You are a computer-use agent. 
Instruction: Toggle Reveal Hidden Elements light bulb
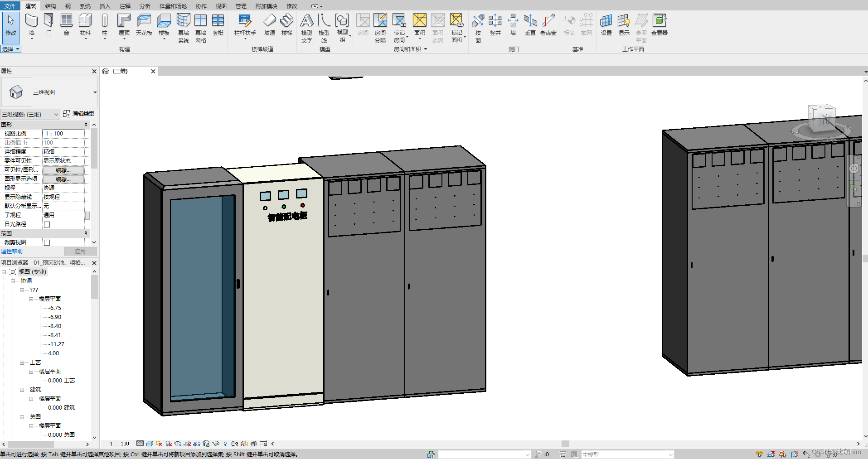point(225,444)
